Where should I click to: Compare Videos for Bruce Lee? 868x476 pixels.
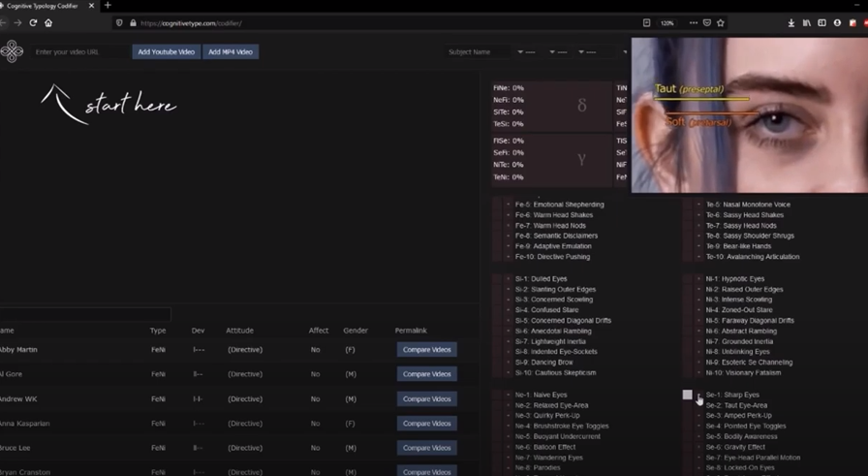coord(427,448)
